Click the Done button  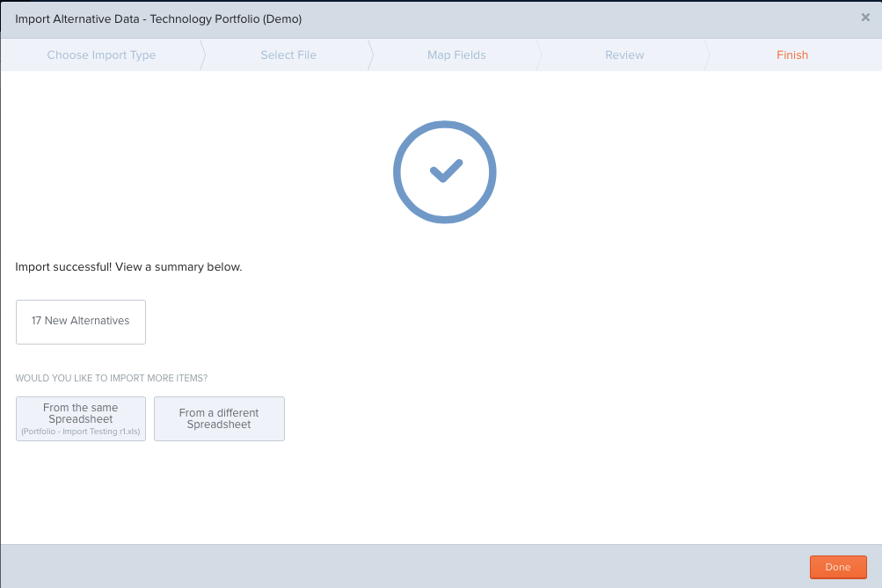point(837,567)
